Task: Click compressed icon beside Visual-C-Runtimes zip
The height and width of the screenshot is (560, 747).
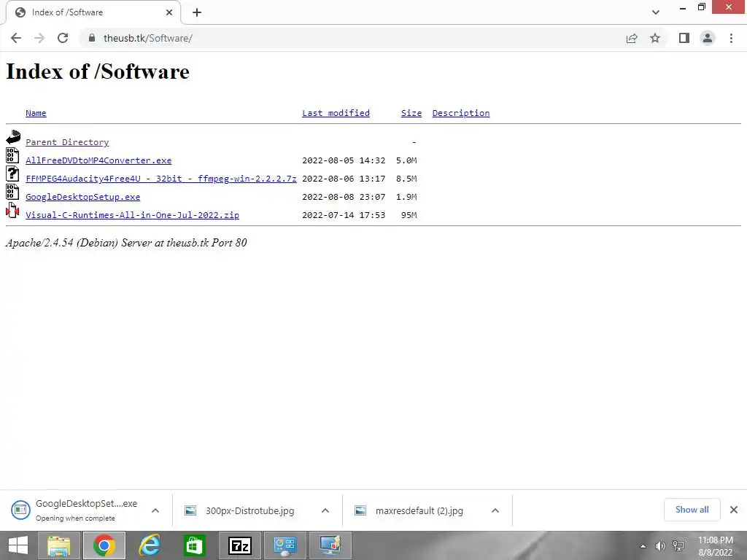Action: (12, 209)
